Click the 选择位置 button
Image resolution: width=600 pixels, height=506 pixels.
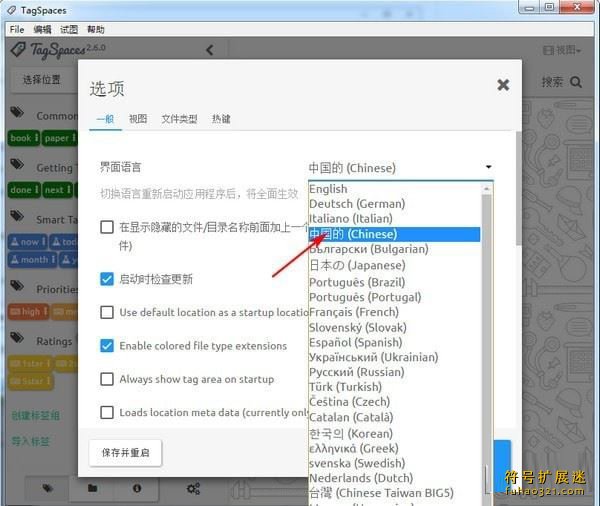pyautogui.click(x=42, y=80)
